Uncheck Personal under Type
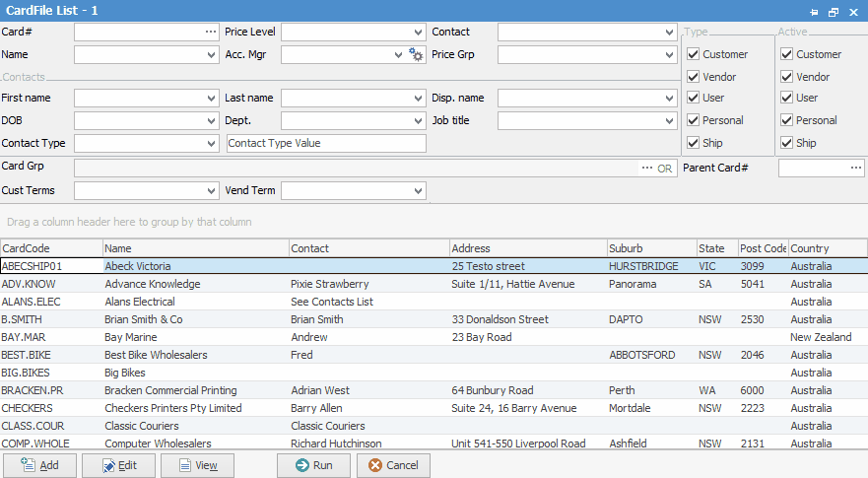The height and width of the screenshot is (478, 868). [693, 120]
